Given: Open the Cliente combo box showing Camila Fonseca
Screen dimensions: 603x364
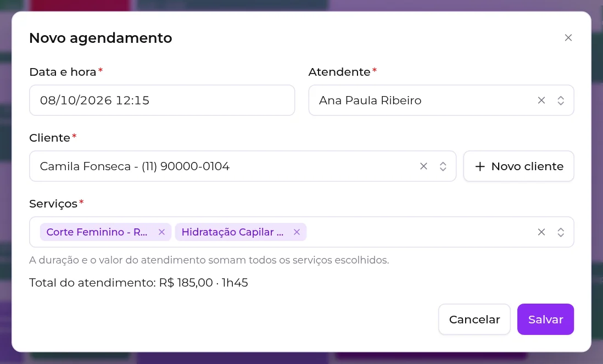Looking at the screenshot, I should [243, 166].
